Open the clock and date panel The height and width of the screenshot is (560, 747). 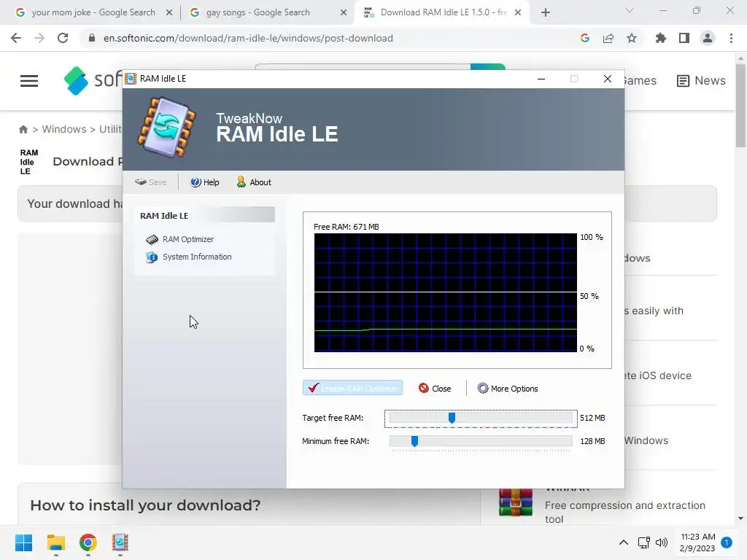pyautogui.click(x=697, y=542)
